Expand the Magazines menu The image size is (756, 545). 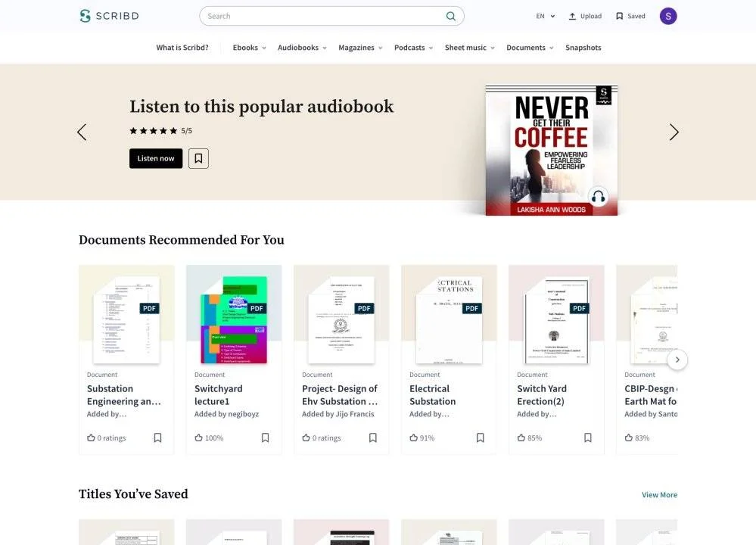point(360,48)
